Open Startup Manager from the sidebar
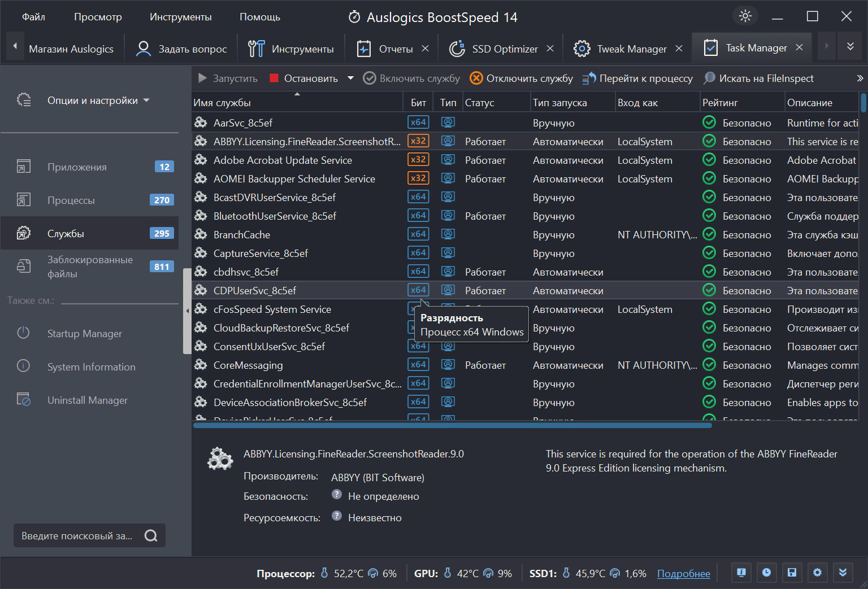This screenshot has height=589, width=868. pyautogui.click(x=85, y=334)
